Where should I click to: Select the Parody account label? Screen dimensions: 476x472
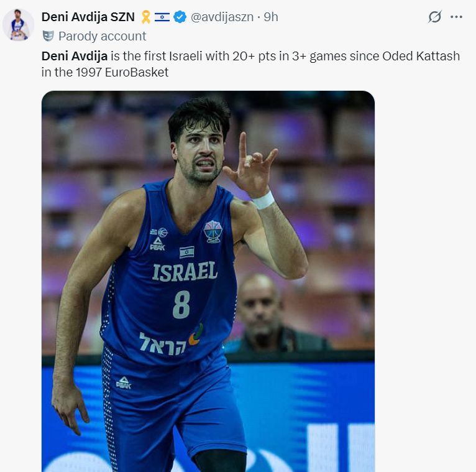[x=103, y=36]
